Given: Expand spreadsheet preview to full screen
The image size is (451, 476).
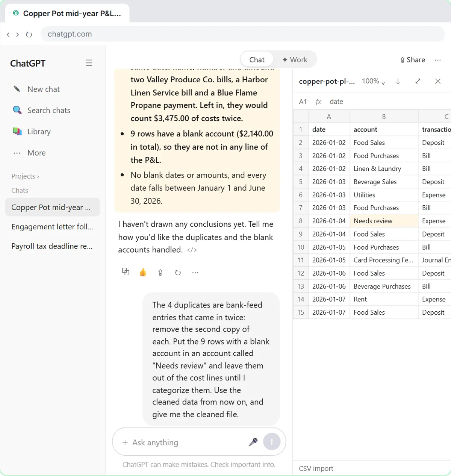Looking at the screenshot, I should (x=418, y=81).
